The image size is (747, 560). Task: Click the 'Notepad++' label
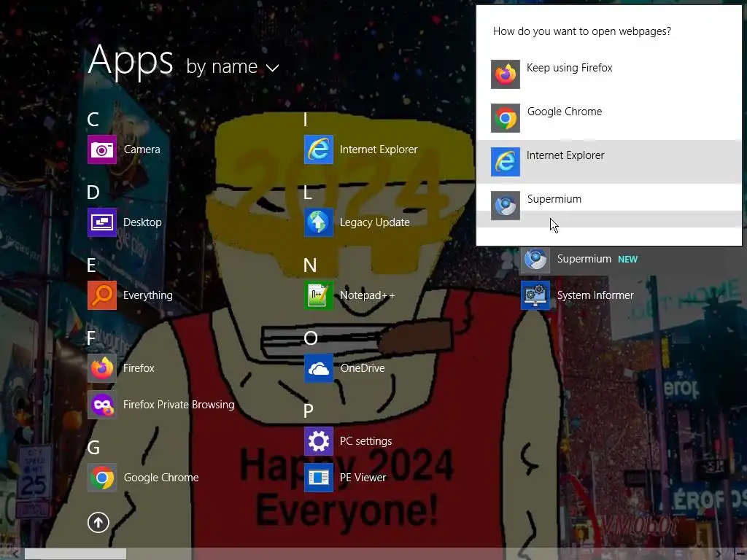(368, 295)
